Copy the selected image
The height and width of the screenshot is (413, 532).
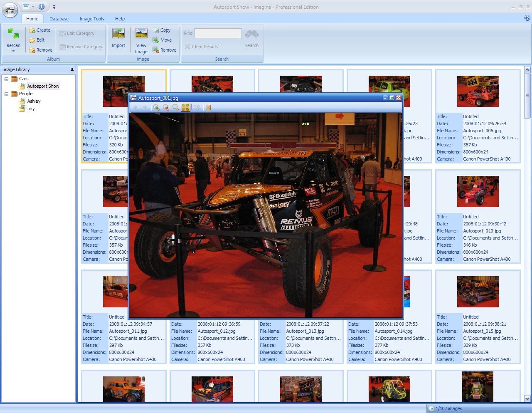[x=162, y=30]
